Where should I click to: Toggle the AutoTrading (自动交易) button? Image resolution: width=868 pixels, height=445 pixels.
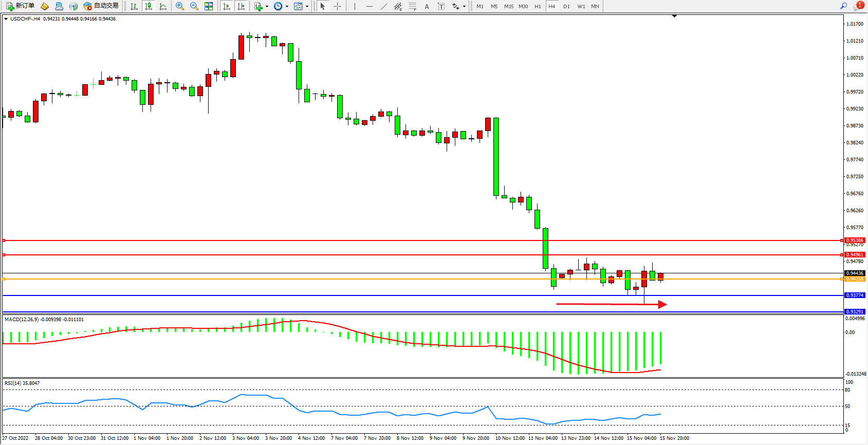[101, 6]
